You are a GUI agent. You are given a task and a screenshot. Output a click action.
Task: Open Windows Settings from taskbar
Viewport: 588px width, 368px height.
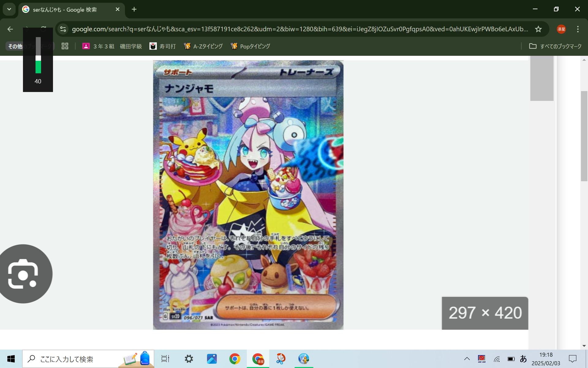[x=189, y=359]
